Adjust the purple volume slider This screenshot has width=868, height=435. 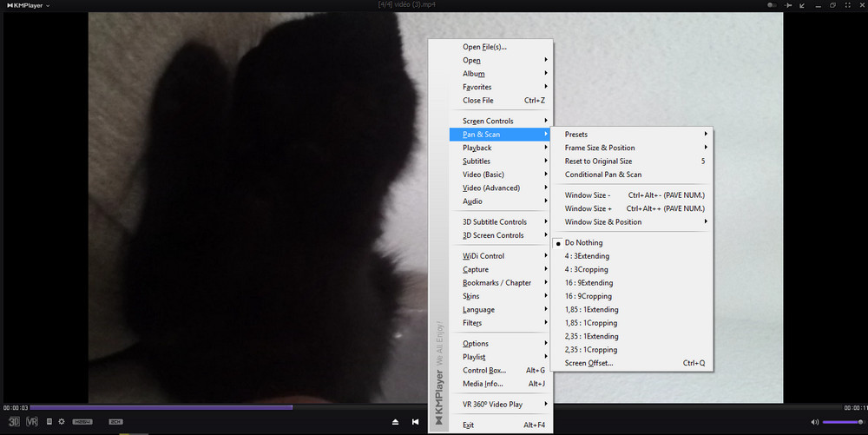[x=843, y=422]
